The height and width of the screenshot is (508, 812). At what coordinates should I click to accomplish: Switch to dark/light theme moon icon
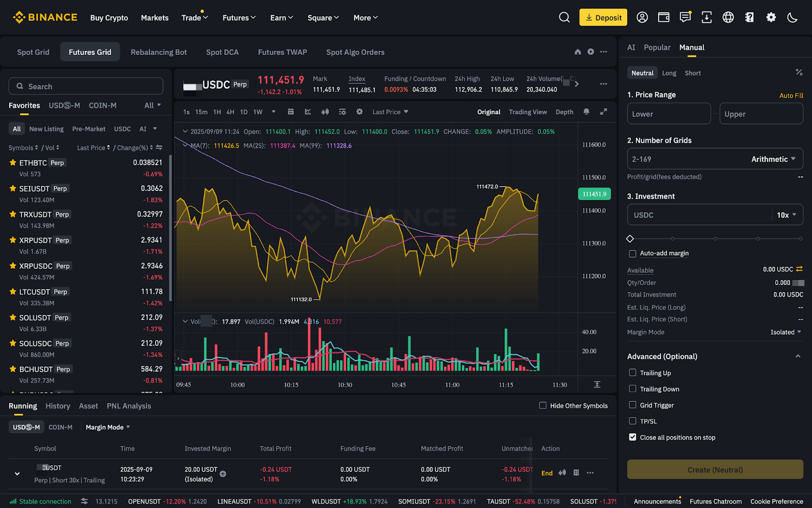pyautogui.click(x=793, y=17)
